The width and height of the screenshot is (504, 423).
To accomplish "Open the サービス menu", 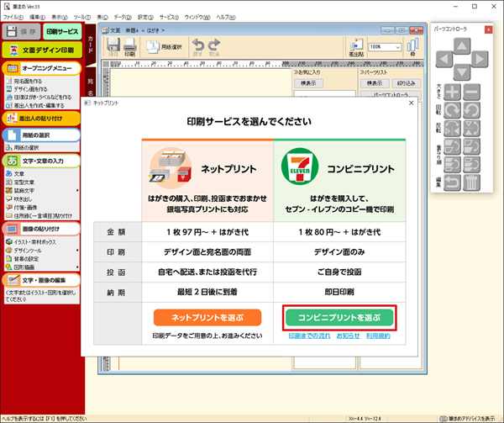I will click(x=169, y=18).
